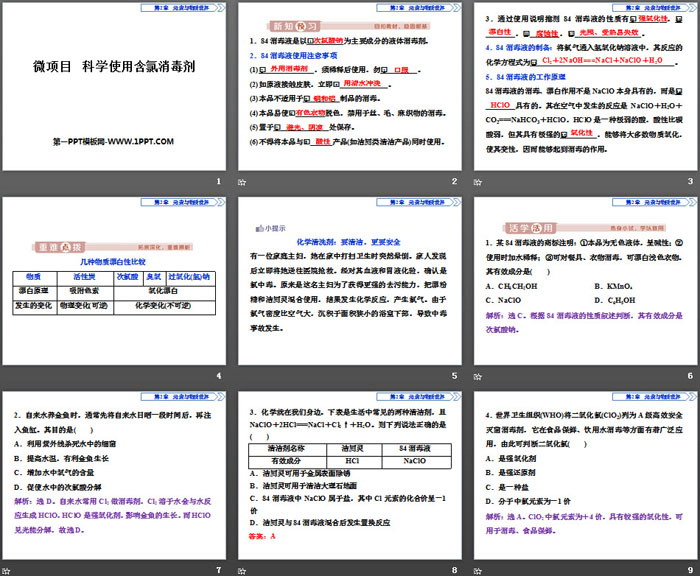Click the animation star icon under slide 2
The width and height of the screenshot is (700, 576).
[242, 183]
